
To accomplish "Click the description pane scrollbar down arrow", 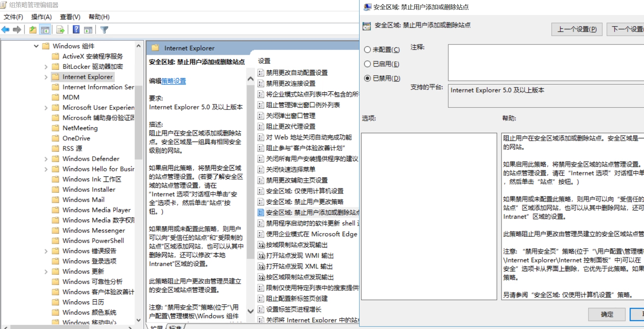I will point(250,311).
